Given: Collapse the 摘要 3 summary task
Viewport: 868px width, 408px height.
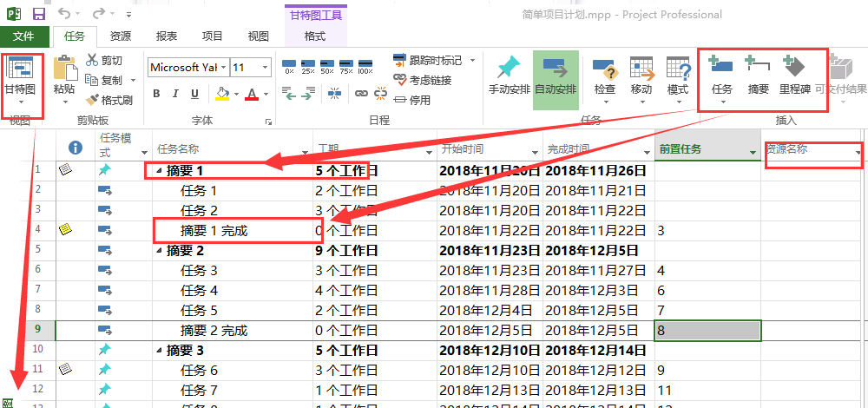Looking at the screenshot, I should (160, 351).
